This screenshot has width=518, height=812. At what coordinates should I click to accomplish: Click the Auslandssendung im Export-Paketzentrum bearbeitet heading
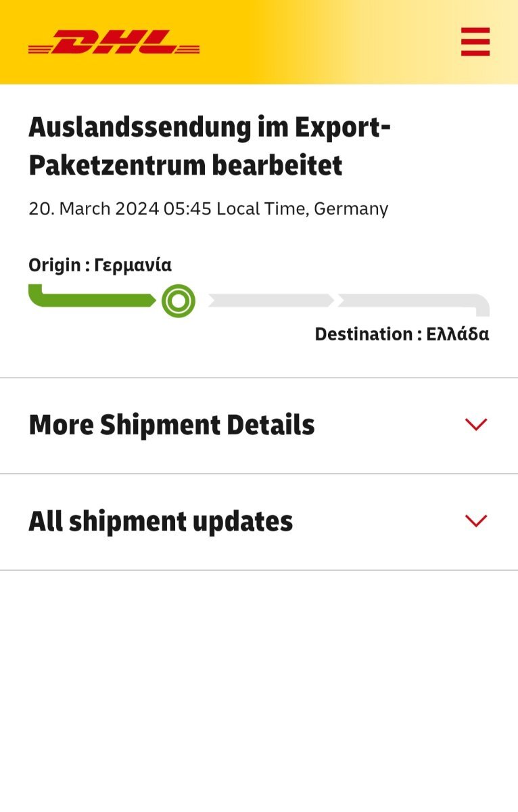coord(210,146)
